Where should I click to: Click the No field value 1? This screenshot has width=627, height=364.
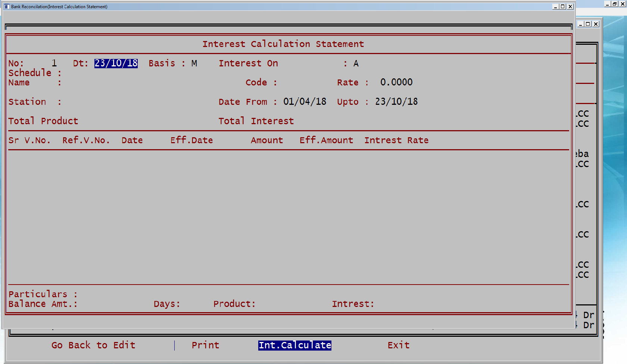click(x=54, y=63)
